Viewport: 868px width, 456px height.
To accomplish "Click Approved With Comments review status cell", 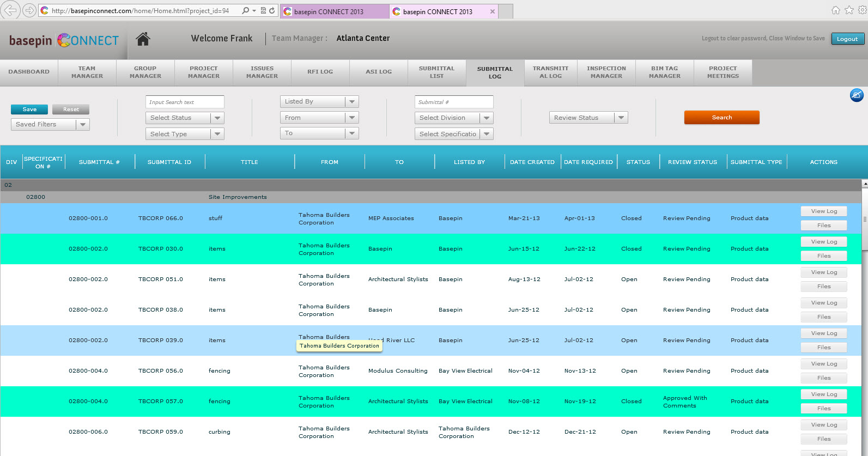I will tap(685, 402).
